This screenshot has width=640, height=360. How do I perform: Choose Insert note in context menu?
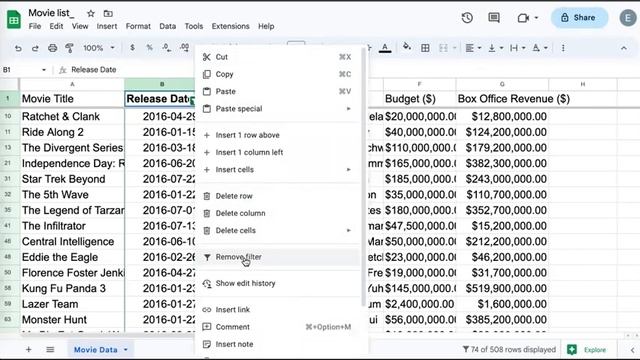[x=278, y=344]
